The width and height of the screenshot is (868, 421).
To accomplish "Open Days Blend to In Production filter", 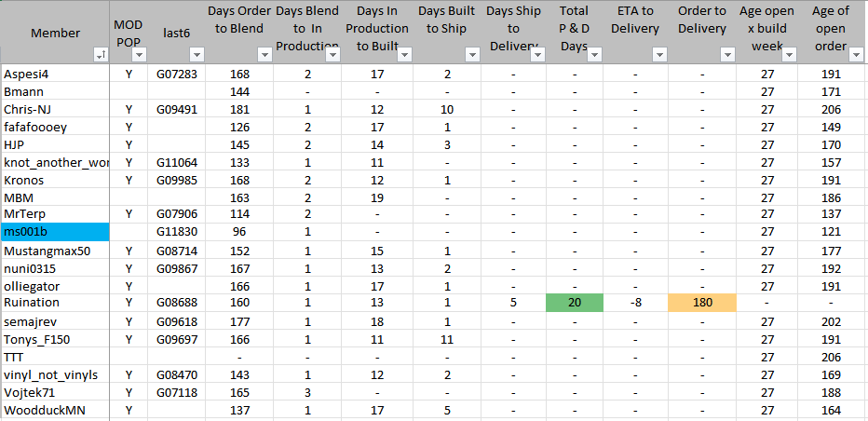I will (x=332, y=56).
